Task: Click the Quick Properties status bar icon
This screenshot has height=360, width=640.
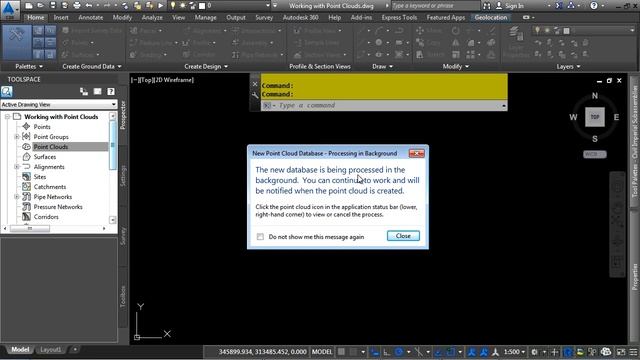Action: point(567,352)
